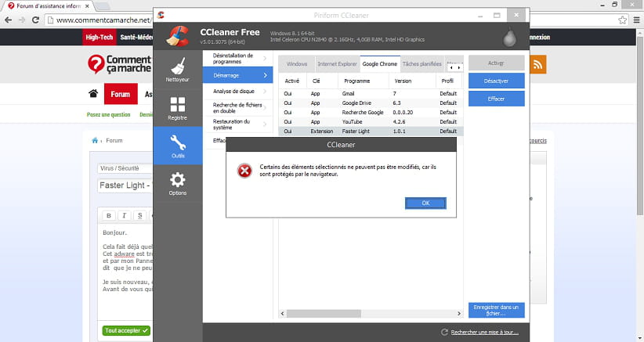
Task: Click Forum breadcrumb link
Action: 114,140
